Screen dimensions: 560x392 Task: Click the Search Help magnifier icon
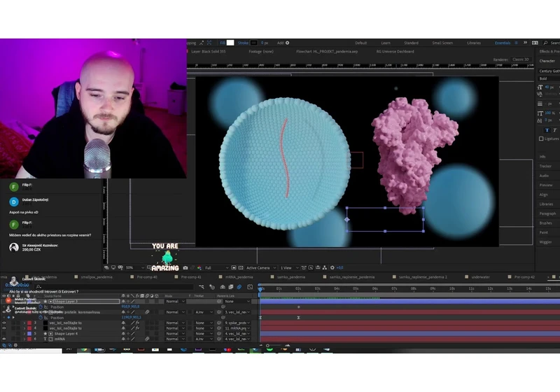click(545, 43)
